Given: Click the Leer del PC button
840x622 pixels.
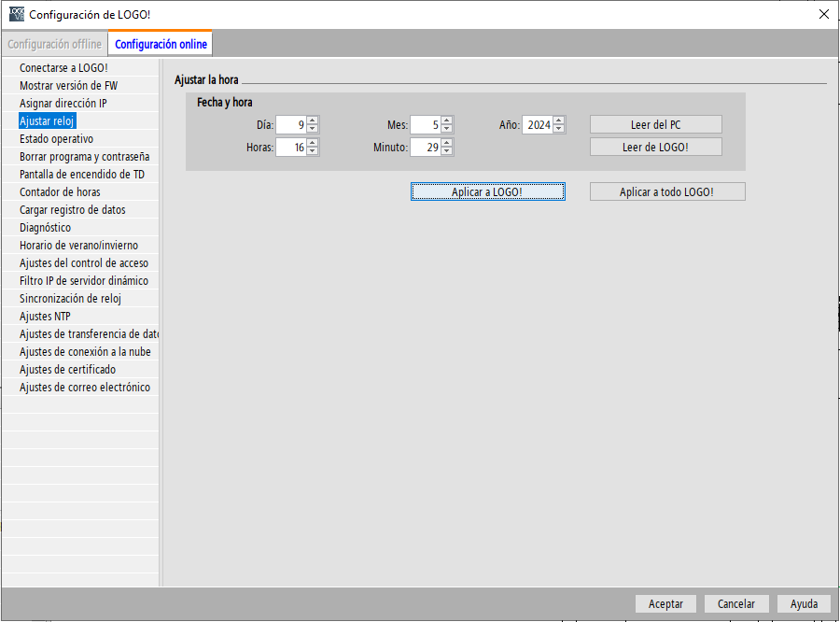Looking at the screenshot, I should [655, 125].
